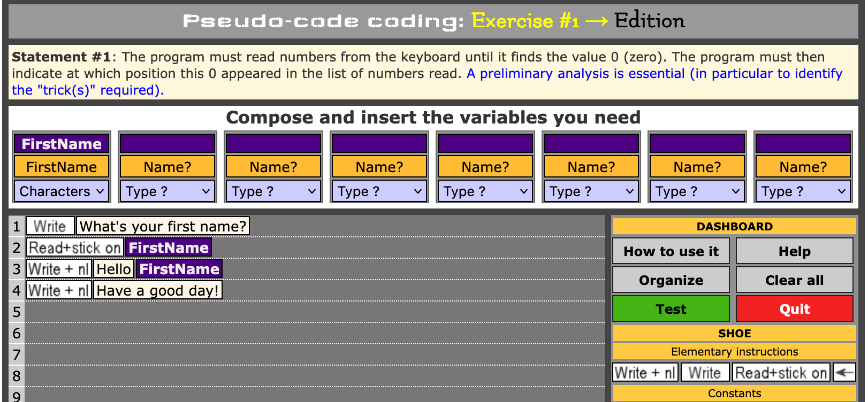Screen dimensions: 868x402
Task: Select the empty code line 5
Action: pos(315,312)
